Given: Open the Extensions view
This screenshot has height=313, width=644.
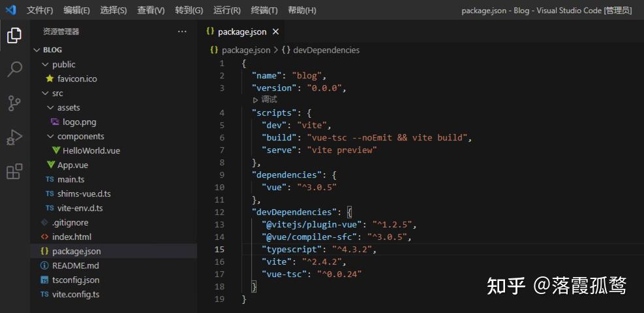Looking at the screenshot, I should pyautogui.click(x=14, y=171).
